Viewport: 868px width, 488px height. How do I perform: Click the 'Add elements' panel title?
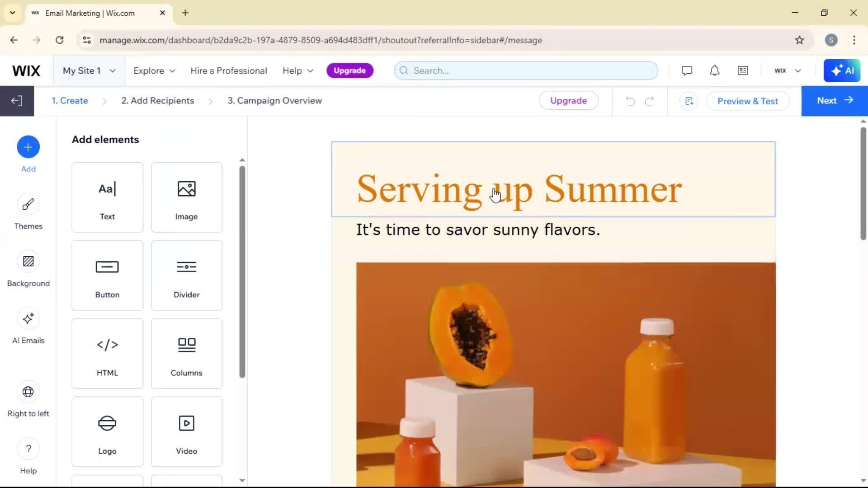coord(105,140)
